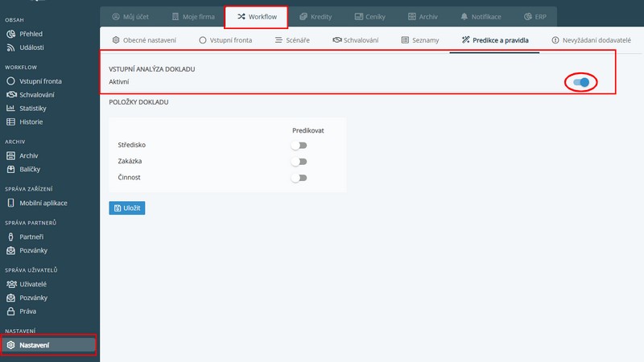Open Práva lock icon in sidebar
Image resolution: width=644 pixels, height=362 pixels.
coord(11,311)
